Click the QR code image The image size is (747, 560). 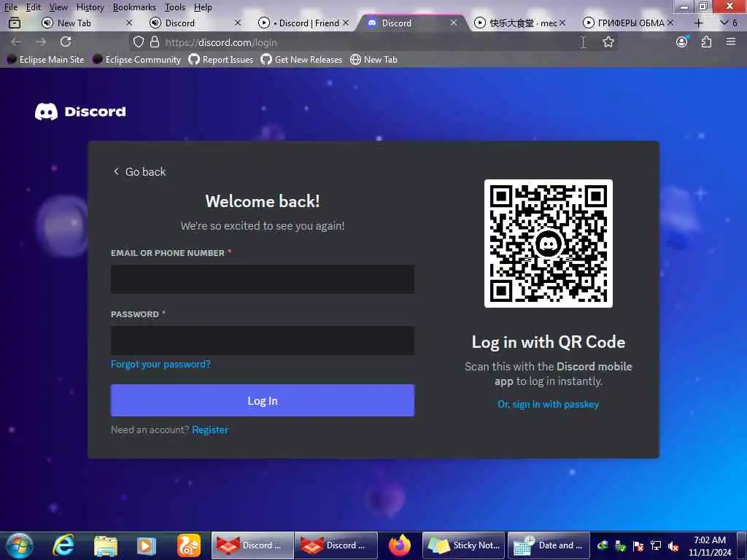pos(549,244)
